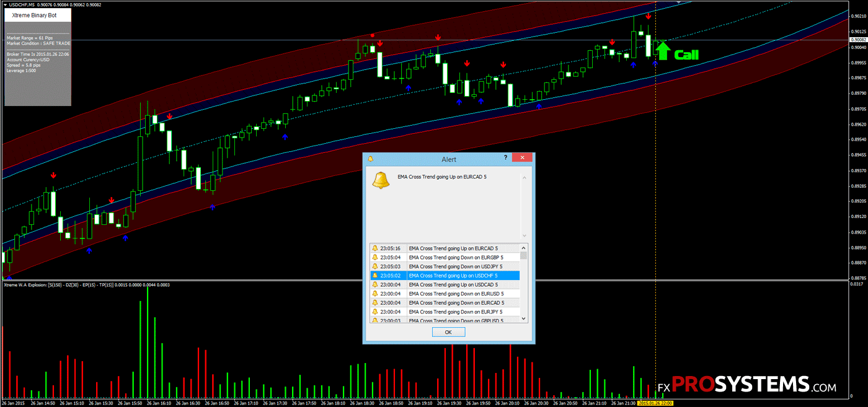868x407 pixels.
Task: Select the alert row for USDJPY 5
Action: (x=445, y=266)
